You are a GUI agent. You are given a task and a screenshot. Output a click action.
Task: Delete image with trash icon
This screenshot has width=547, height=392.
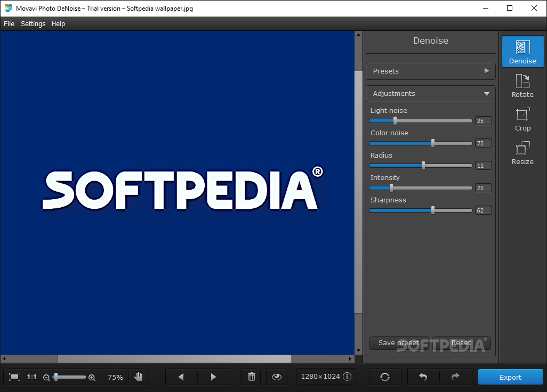(x=252, y=377)
